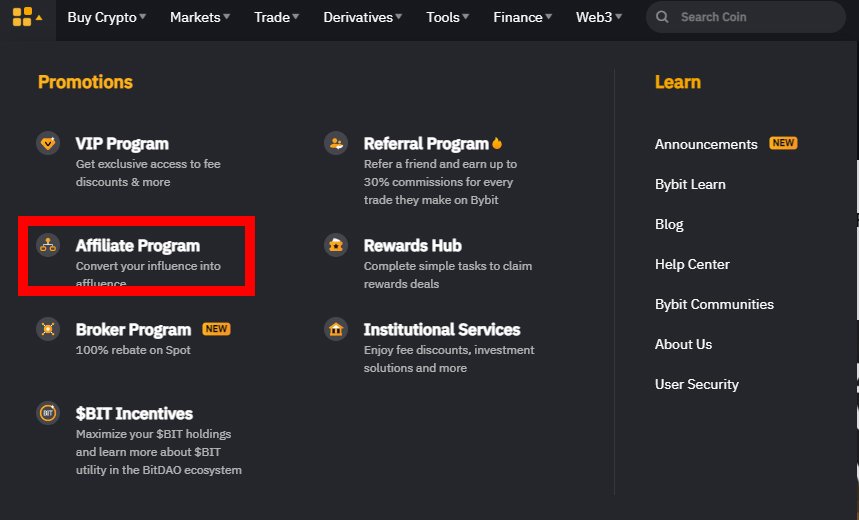
Task: Open the Bybit Learn link
Action: coord(690,184)
